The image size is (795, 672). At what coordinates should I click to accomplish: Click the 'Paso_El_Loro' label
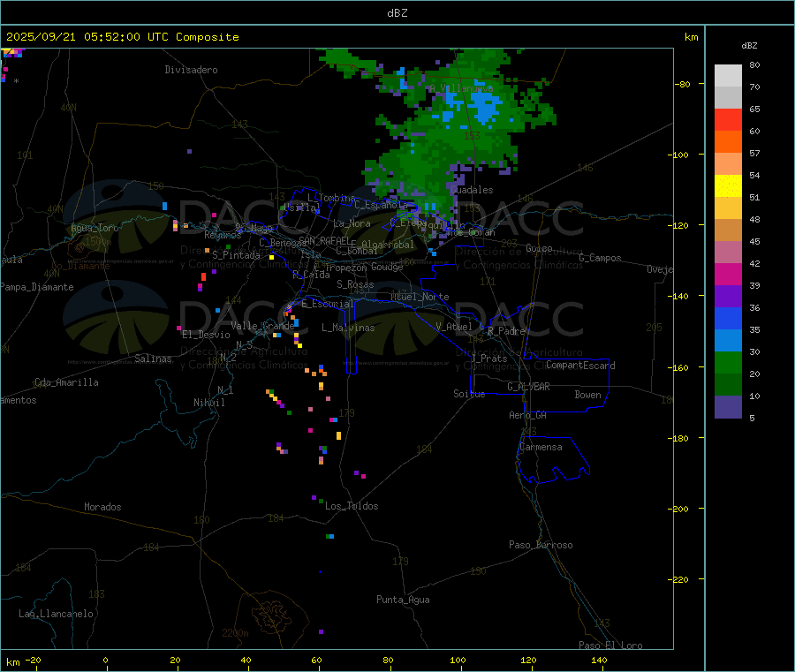click(610, 646)
